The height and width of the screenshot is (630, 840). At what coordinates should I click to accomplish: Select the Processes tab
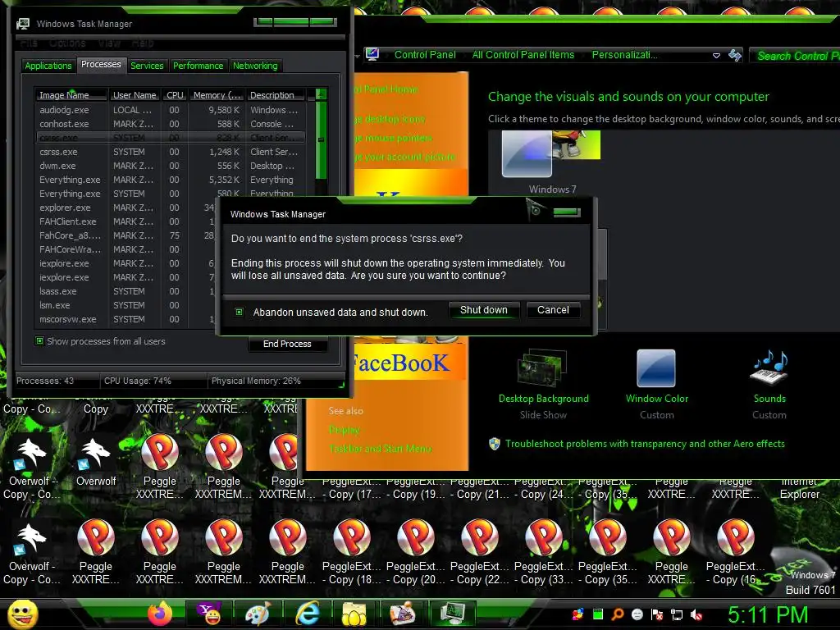point(101,64)
